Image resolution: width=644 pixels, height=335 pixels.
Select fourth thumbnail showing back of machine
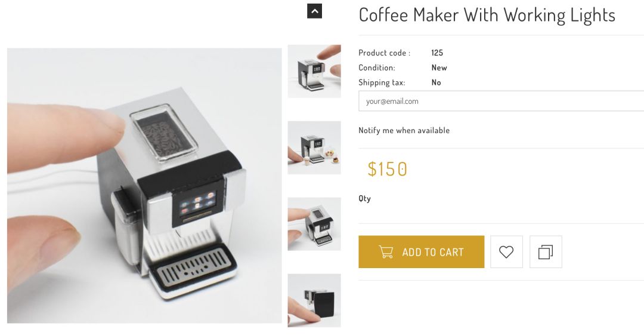point(314,300)
